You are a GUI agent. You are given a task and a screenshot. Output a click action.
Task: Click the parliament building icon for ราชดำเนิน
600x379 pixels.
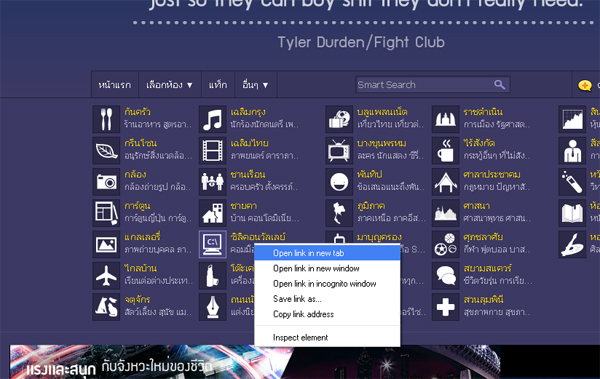[x=445, y=119]
